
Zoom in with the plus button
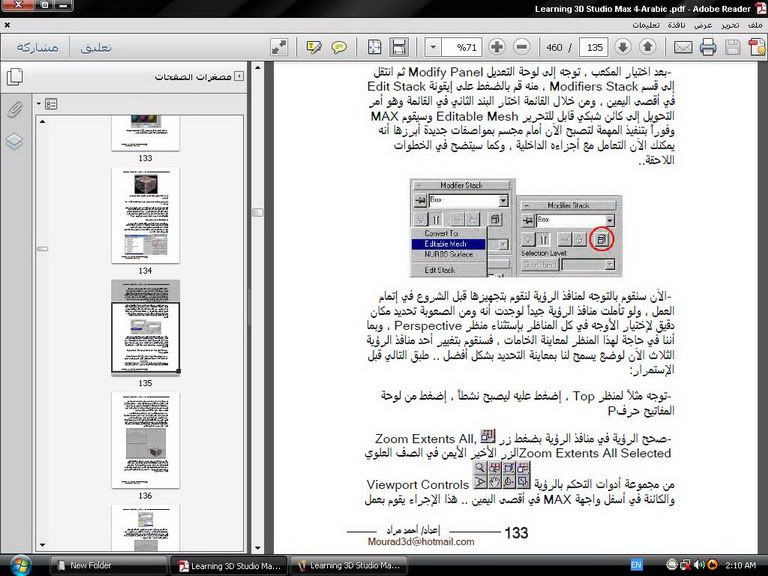pyautogui.click(x=497, y=47)
